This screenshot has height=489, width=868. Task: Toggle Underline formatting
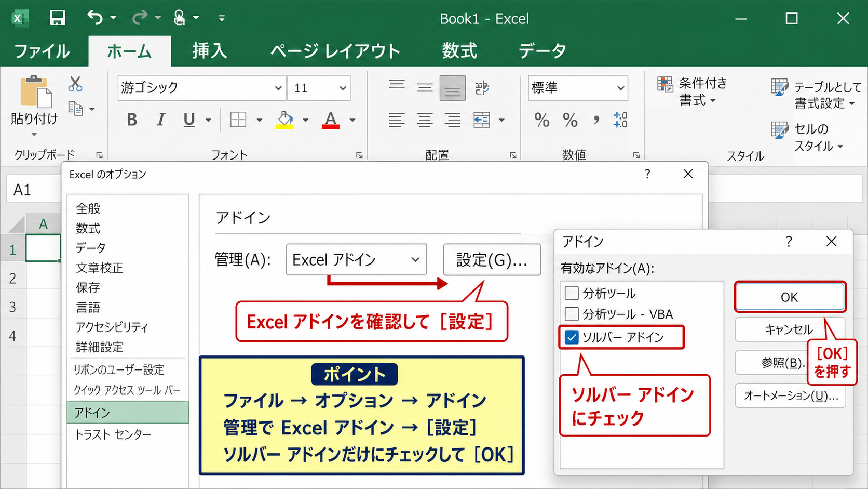189,120
